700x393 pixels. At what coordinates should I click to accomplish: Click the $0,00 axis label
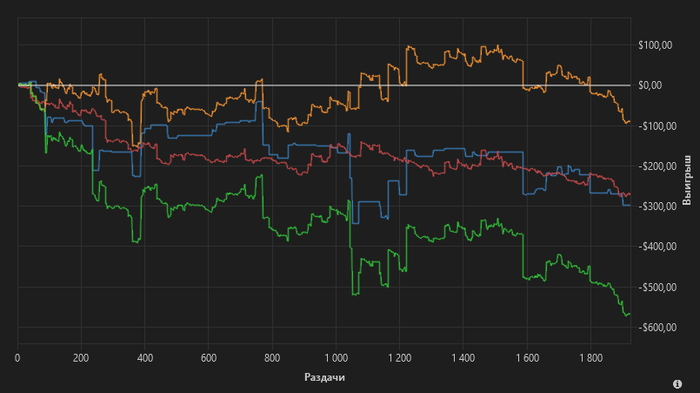[650, 85]
